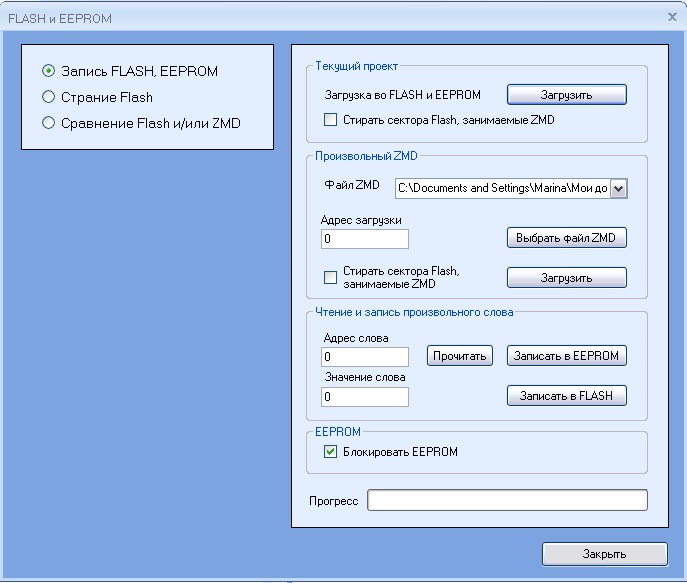
Task: Tick 'Стирать сектора Flash' in Произвольный ZMD
Action: click(x=331, y=277)
